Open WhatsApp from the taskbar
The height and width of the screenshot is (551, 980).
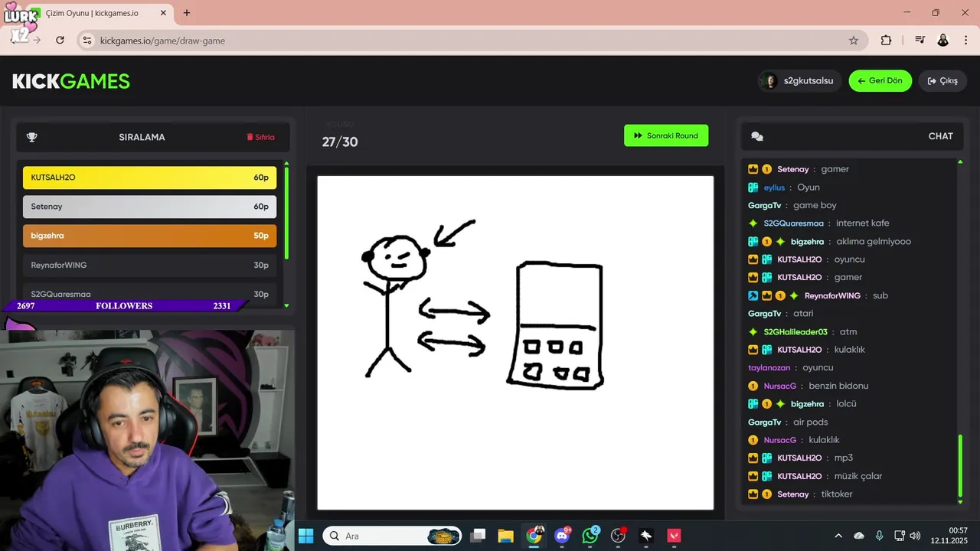pos(590,536)
